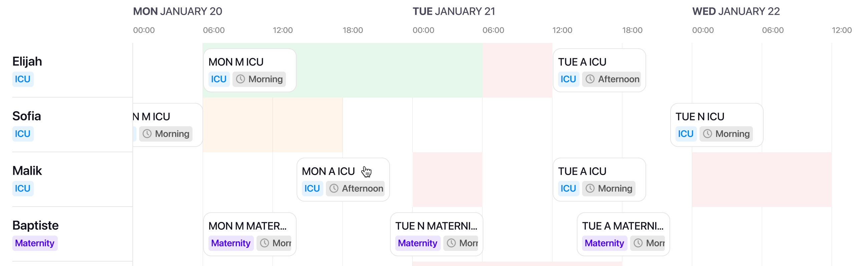The image size is (868, 266).
Task: Click Baptiste's name label
Action: 35,225
